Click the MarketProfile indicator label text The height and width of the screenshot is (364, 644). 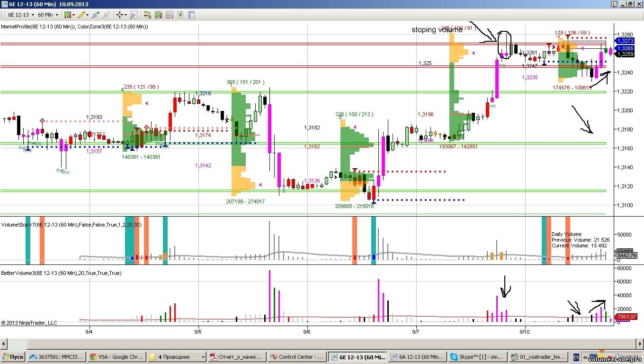[x=75, y=27]
